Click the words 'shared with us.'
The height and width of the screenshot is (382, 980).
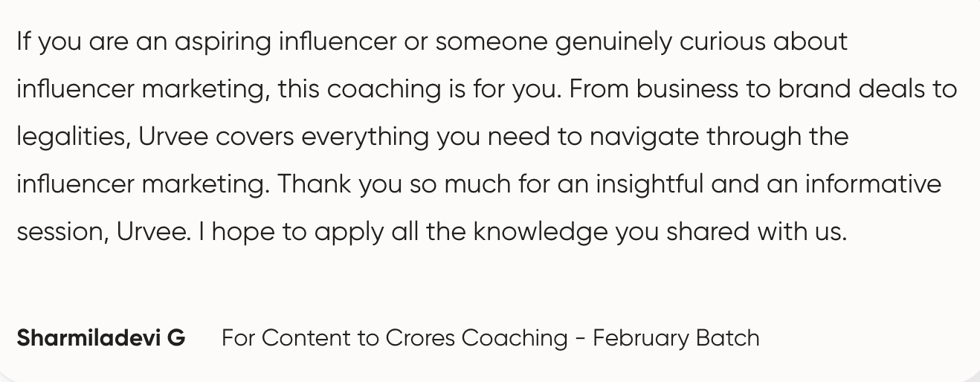(757, 233)
